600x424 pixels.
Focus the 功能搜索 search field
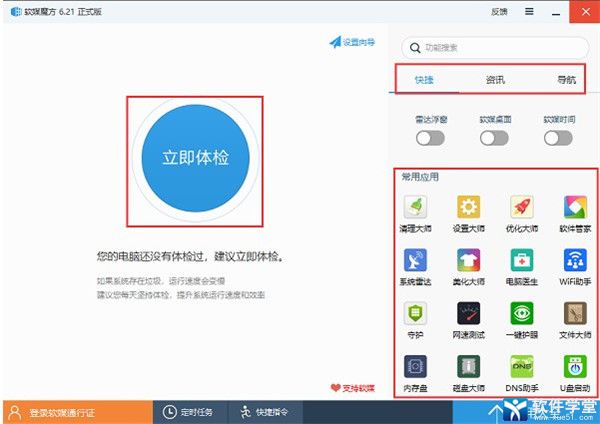click(x=495, y=48)
